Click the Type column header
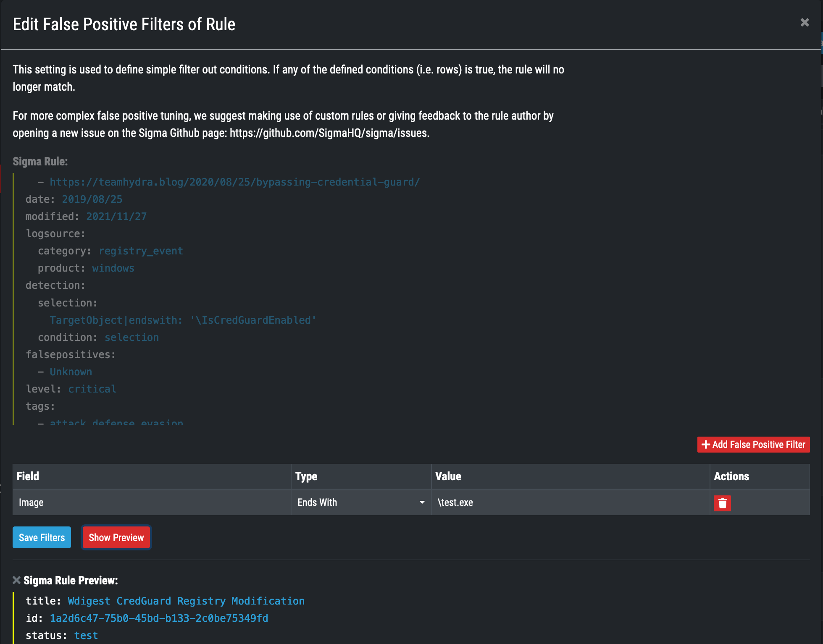The height and width of the screenshot is (644, 823). pos(306,476)
